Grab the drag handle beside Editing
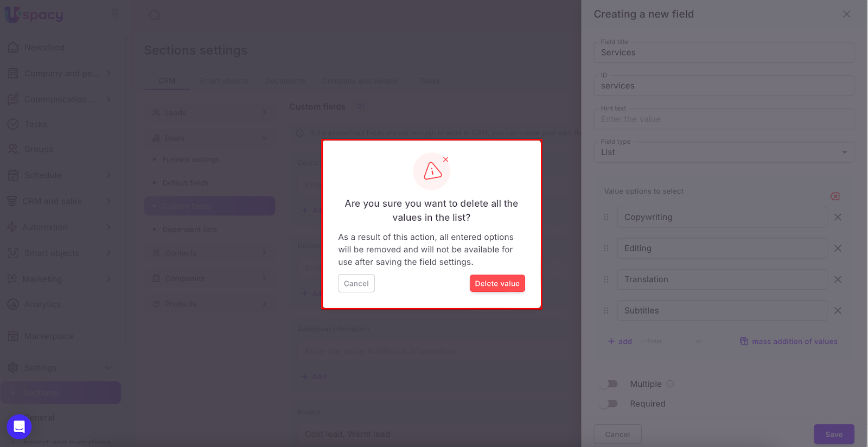This screenshot has height=447, width=868. [606, 248]
